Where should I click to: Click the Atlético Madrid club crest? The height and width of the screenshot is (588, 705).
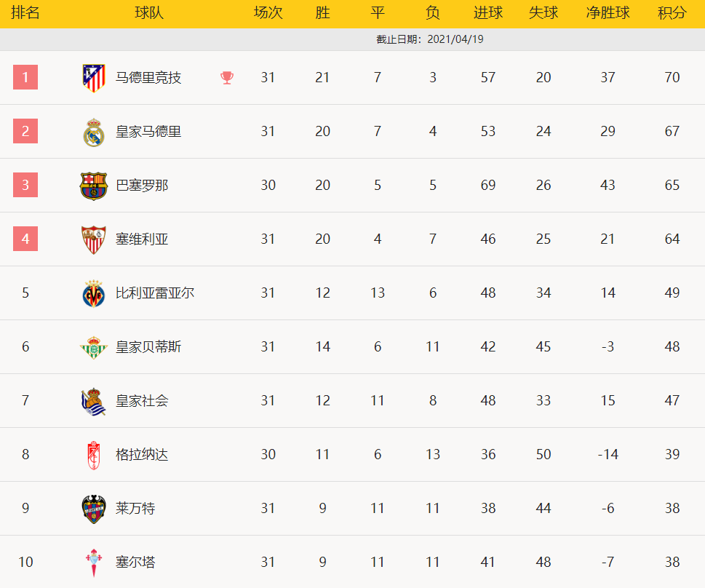[92, 78]
